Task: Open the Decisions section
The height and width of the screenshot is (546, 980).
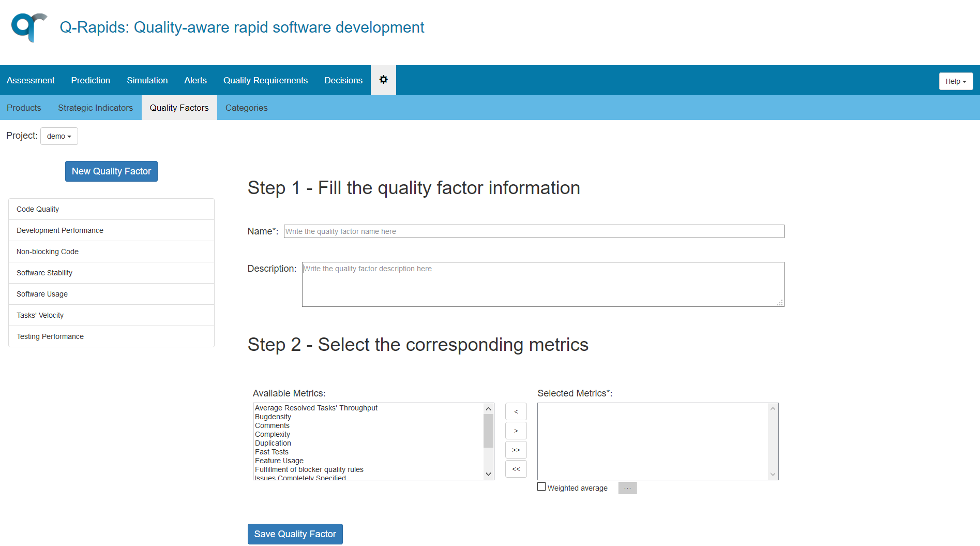Action: pyautogui.click(x=343, y=80)
